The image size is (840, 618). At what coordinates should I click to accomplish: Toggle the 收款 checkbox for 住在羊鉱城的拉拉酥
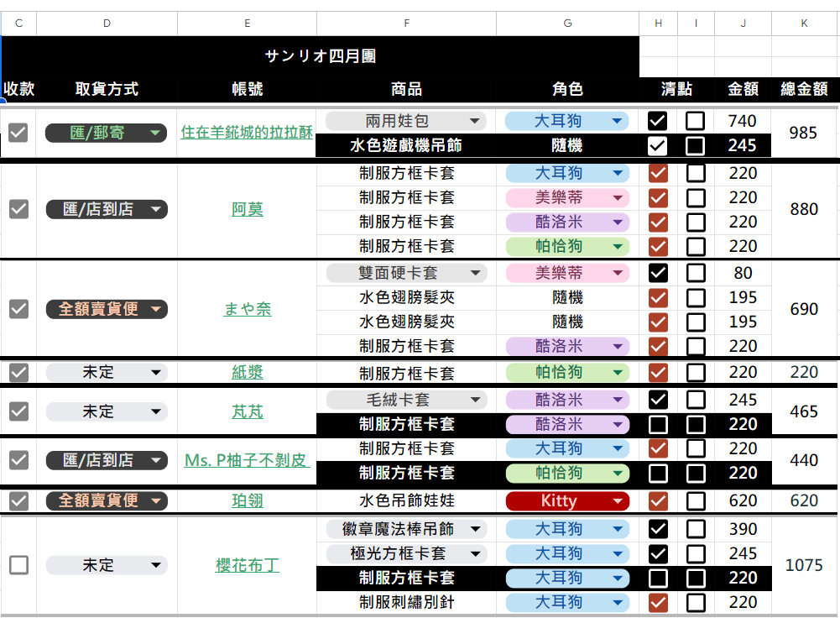tap(18, 133)
